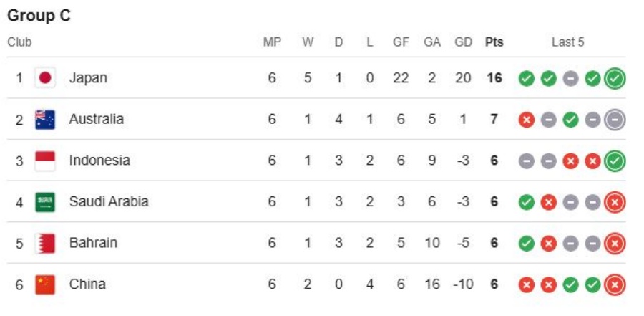Image resolution: width=644 pixels, height=316 pixels.
Task: Click the GD column header
Action: (464, 42)
